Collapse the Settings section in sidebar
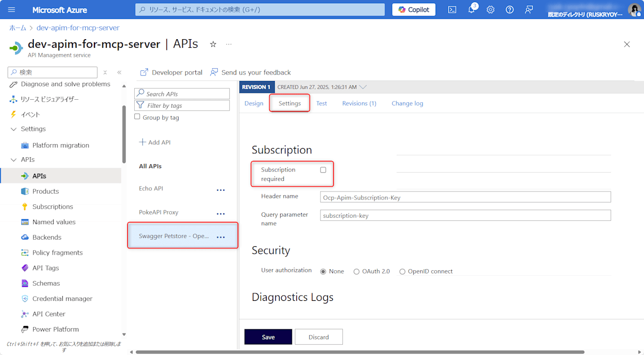 (x=13, y=129)
